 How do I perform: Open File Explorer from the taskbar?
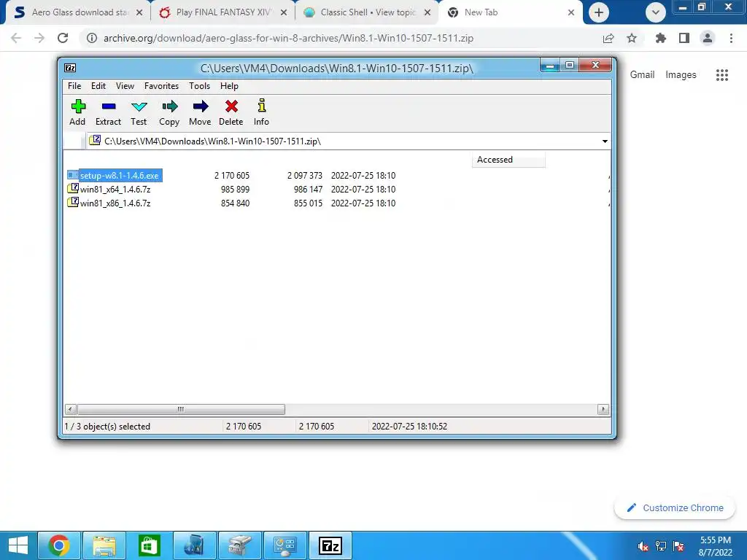(104, 545)
